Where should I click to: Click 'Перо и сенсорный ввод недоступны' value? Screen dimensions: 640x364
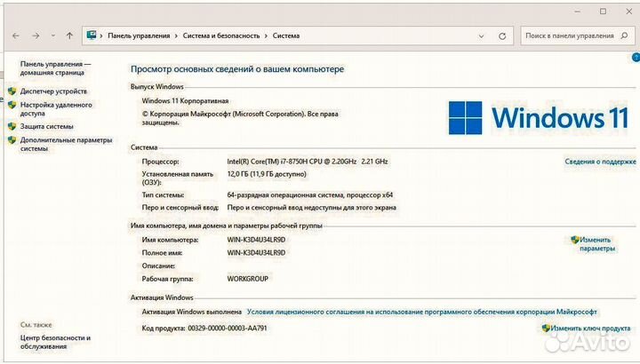point(311,208)
